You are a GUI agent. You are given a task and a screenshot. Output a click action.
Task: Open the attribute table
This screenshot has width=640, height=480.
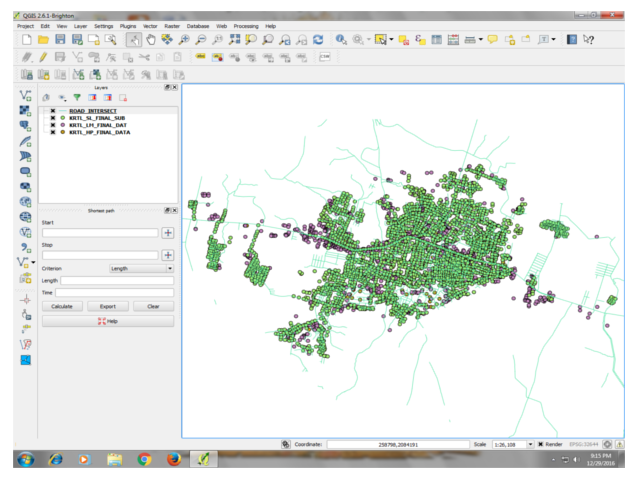437,40
